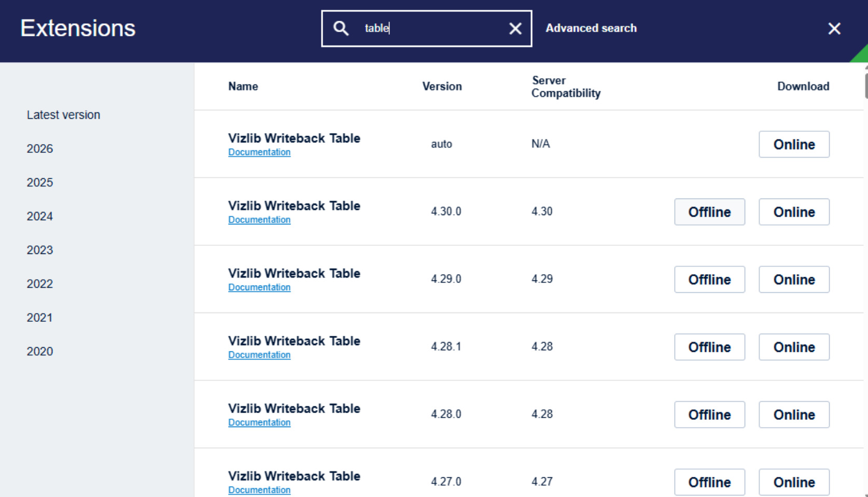868x497 pixels.
Task: Filter extensions by year 2025
Action: point(40,182)
